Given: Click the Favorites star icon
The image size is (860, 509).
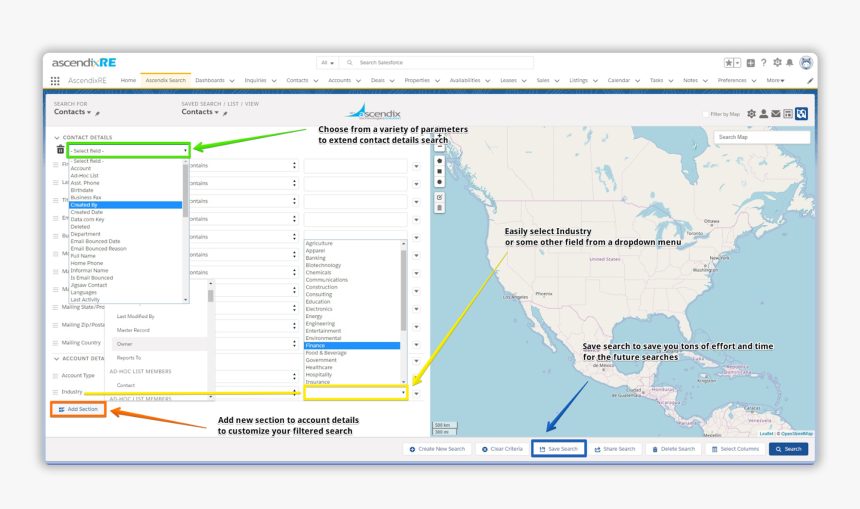Looking at the screenshot, I should tap(728, 63).
